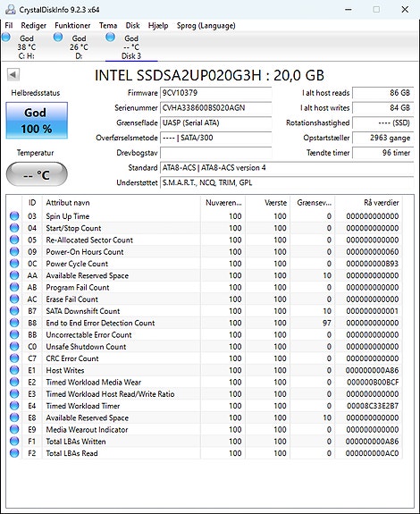
Task: Click status orb for Media Wearout Indicator
Action: click(14, 429)
